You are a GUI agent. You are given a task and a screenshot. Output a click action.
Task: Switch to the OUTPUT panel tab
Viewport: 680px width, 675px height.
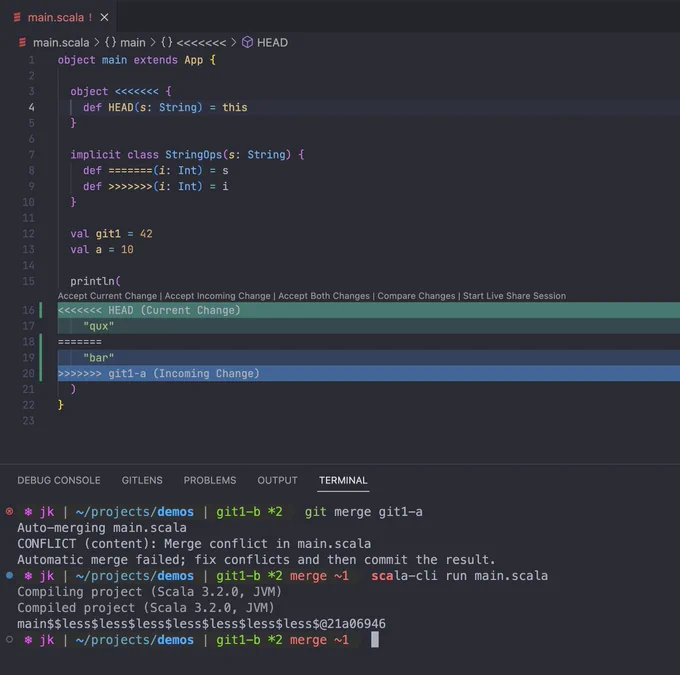278,480
